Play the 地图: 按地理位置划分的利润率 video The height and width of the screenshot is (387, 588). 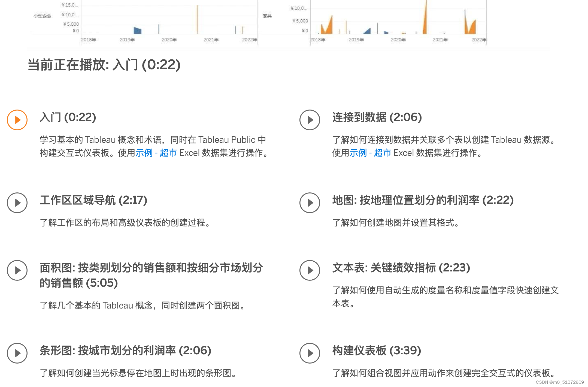click(310, 203)
